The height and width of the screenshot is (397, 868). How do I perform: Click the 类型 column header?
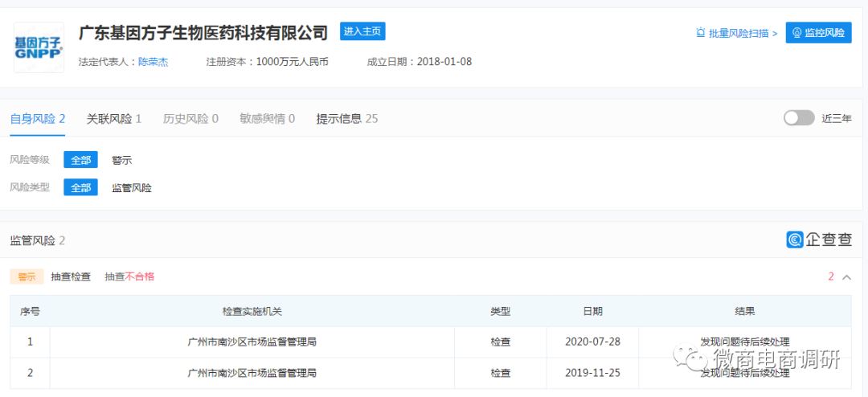(501, 312)
